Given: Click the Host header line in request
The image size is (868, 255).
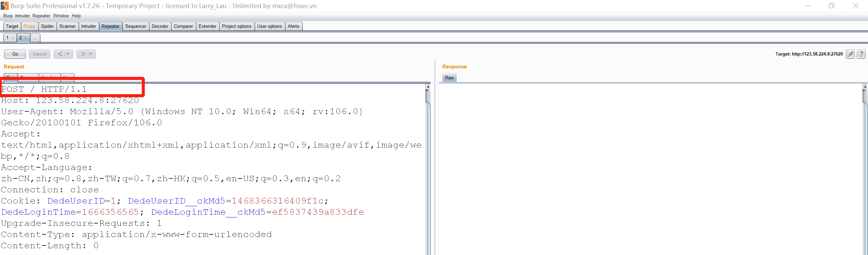Looking at the screenshot, I should [x=70, y=101].
